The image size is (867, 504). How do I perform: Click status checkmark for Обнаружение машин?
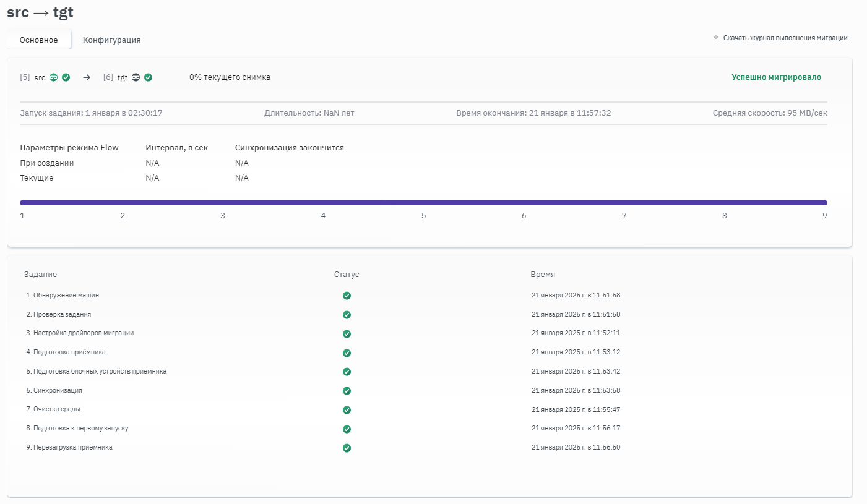pyautogui.click(x=347, y=296)
